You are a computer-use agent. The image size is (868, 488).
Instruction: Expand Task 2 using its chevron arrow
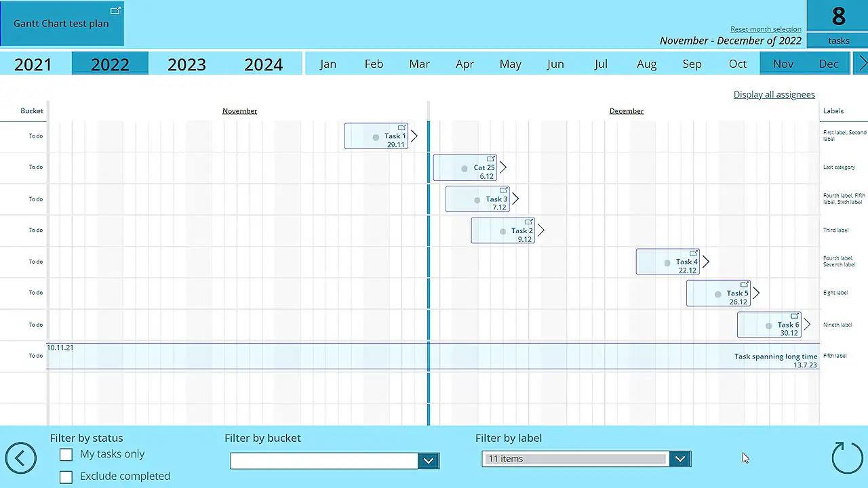540,230
